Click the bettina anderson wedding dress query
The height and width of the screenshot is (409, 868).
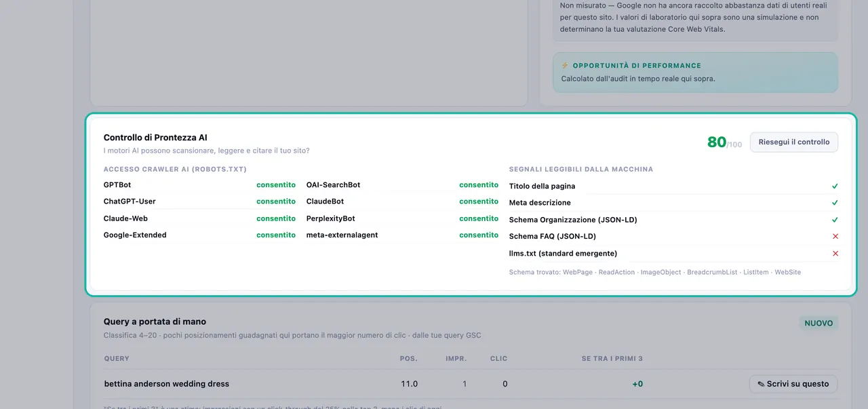coord(167,384)
